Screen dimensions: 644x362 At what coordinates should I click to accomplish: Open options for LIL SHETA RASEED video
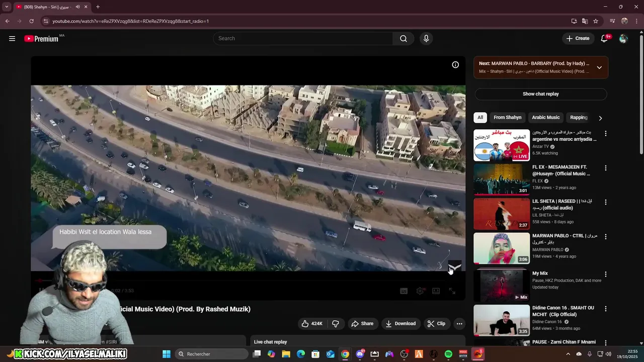click(606, 202)
